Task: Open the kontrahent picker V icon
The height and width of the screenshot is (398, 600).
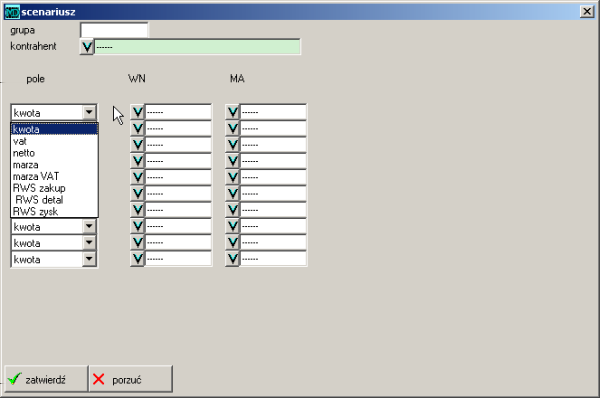Action: click(x=87, y=47)
